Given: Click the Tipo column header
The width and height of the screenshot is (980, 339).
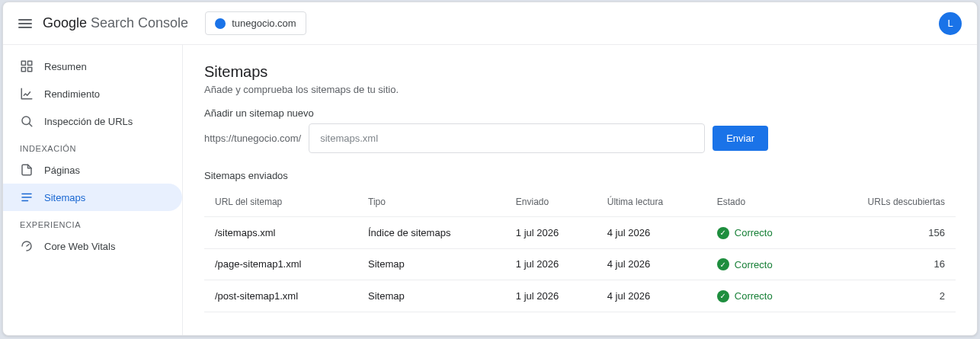Looking at the screenshot, I should [x=376, y=202].
